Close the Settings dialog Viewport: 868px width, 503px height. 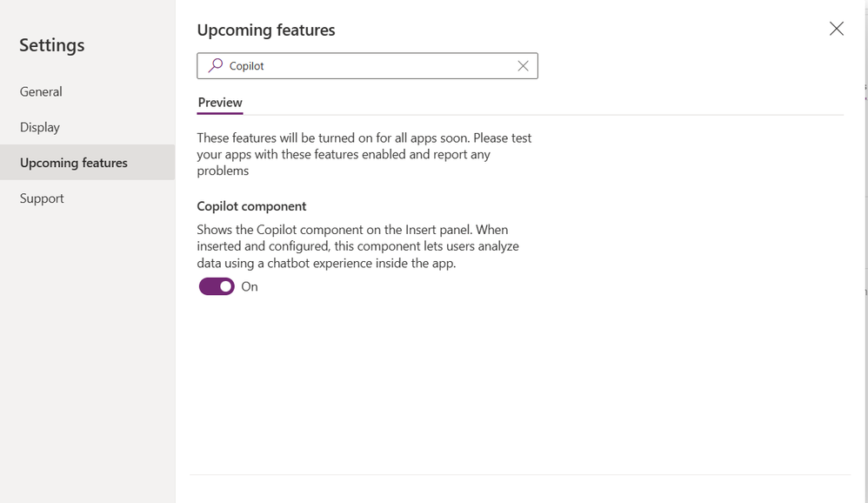click(x=836, y=29)
